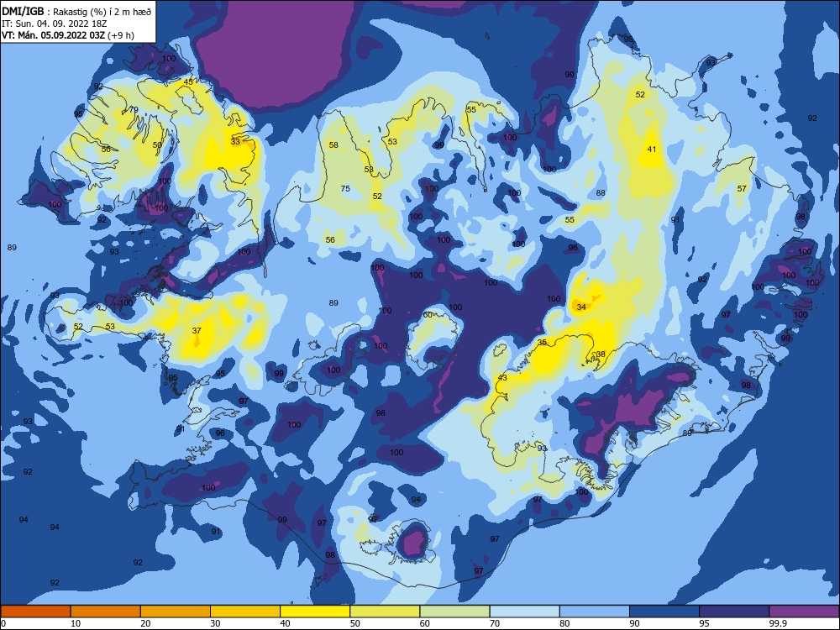The image size is (840, 630).
Task: Click the 45 humidity value on the map
Action: point(188,82)
